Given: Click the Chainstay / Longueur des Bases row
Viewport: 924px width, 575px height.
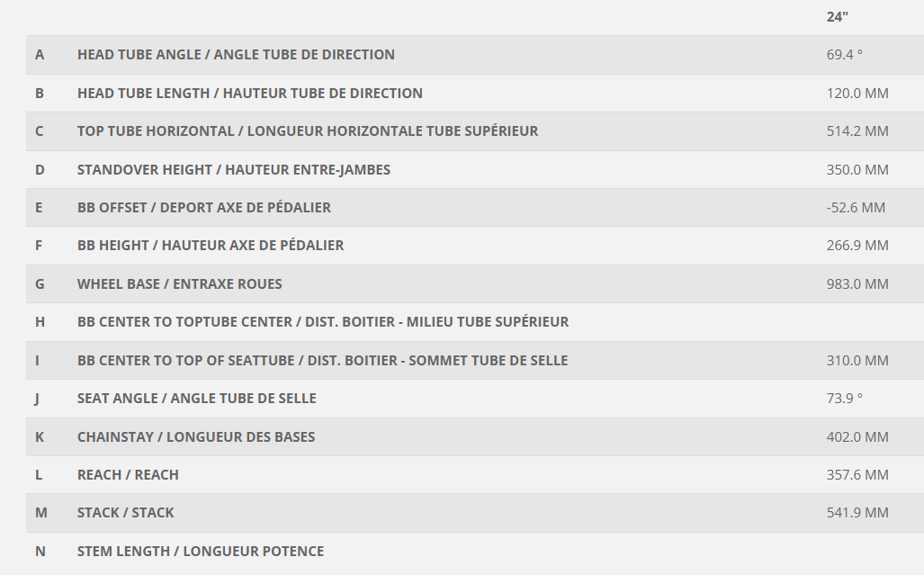Looking at the screenshot, I should [475, 437].
